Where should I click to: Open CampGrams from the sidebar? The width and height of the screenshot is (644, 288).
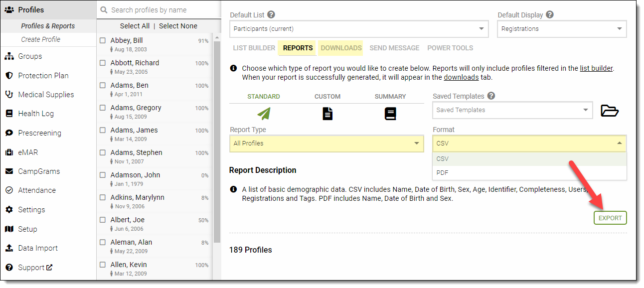(37, 171)
